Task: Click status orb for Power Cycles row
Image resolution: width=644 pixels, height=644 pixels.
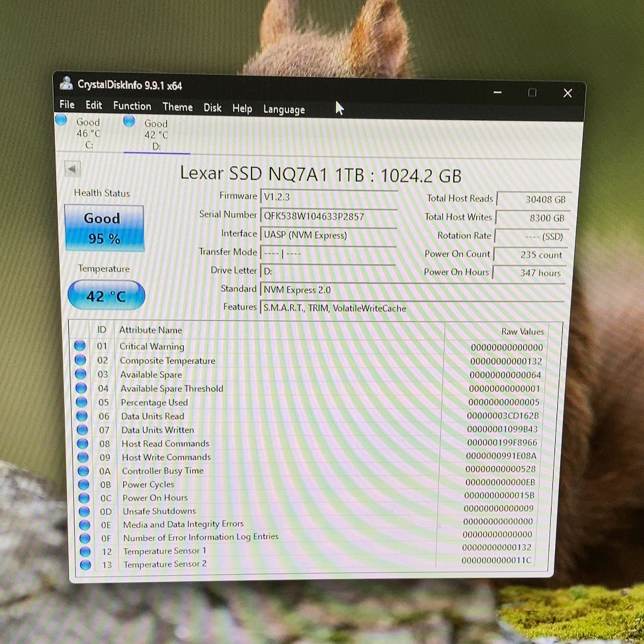Action: coord(83,484)
